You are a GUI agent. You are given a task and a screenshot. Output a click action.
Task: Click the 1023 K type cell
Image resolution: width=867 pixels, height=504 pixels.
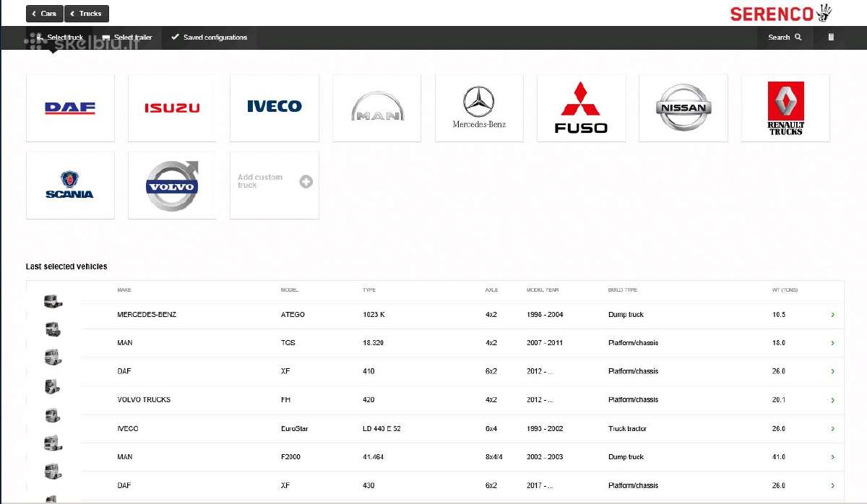[x=374, y=315]
